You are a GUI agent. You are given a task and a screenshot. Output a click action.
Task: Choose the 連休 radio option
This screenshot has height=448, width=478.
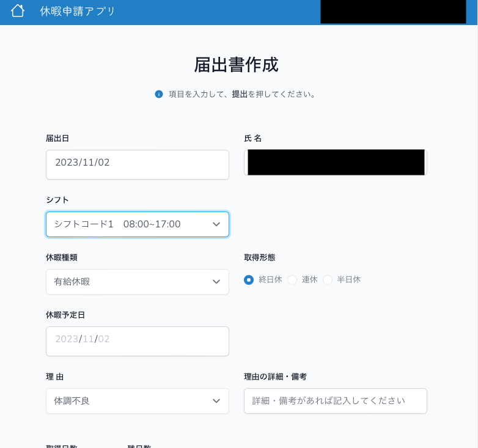click(292, 280)
